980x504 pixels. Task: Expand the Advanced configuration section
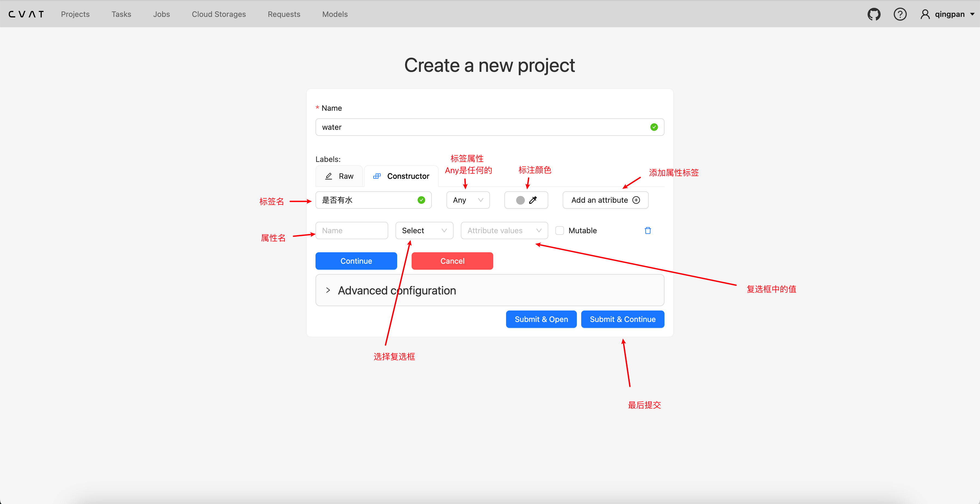click(490, 290)
